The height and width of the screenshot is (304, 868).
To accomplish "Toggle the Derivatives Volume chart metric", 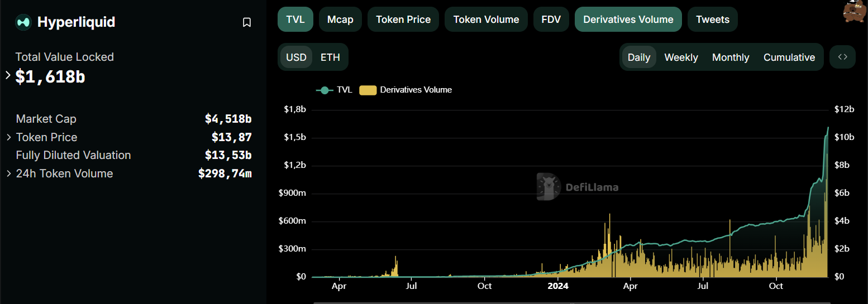I will coord(628,20).
